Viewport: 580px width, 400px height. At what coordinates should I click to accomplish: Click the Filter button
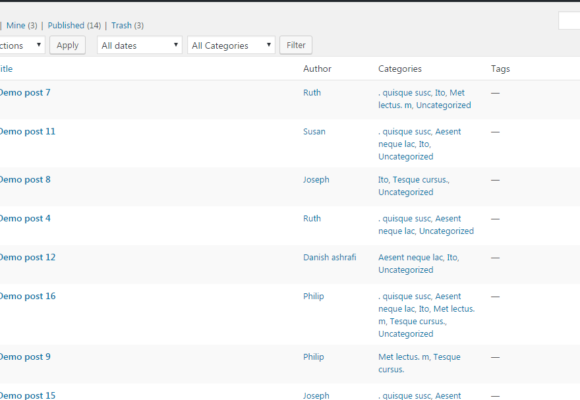click(x=296, y=45)
